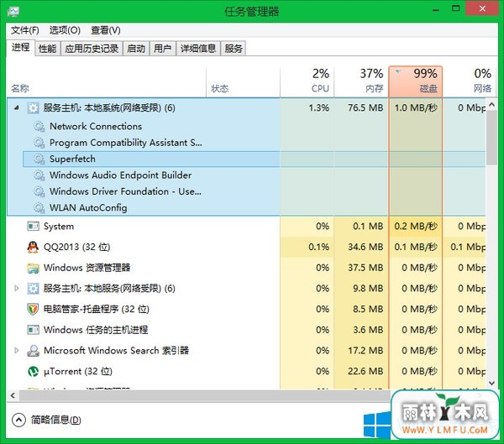Viewport: 504px width, 444px height.
Task: Sort by the 状态 column header
Action: pyautogui.click(x=243, y=82)
